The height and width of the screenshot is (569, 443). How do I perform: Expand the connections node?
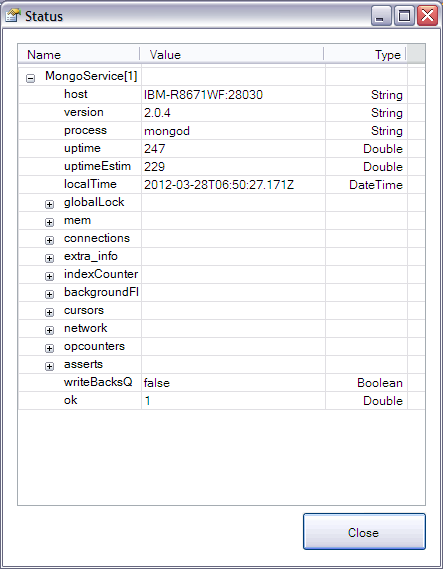point(49,240)
